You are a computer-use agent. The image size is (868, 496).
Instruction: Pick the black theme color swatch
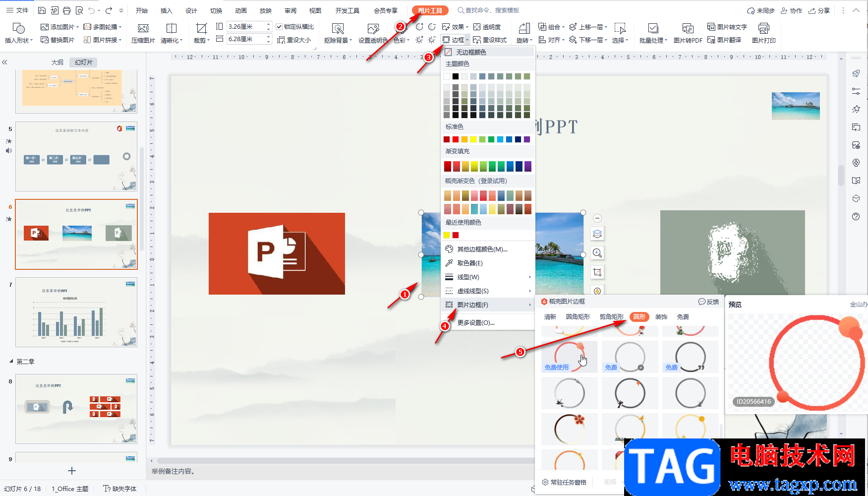[455, 76]
